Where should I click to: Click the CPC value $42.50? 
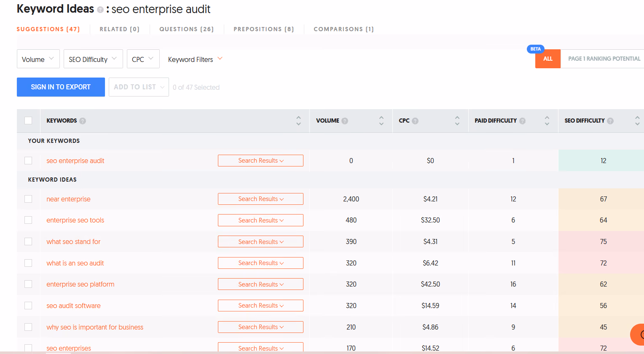coord(430,284)
